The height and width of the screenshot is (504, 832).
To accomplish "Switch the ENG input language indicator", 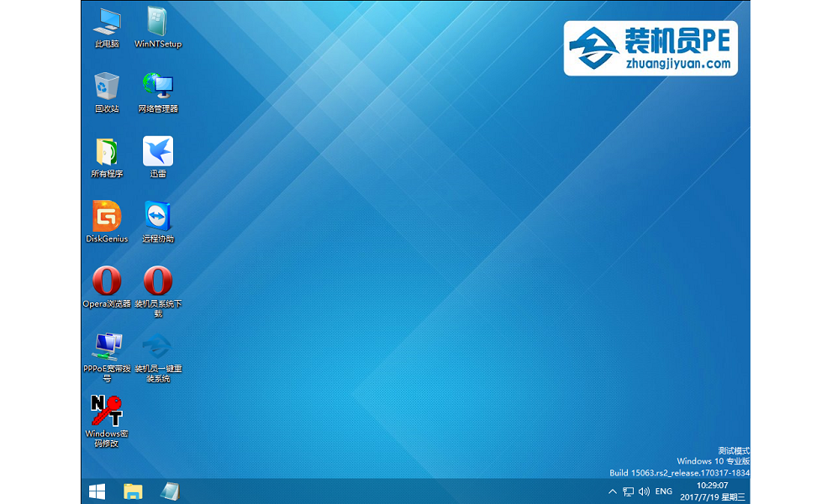I will tap(664, 491).
